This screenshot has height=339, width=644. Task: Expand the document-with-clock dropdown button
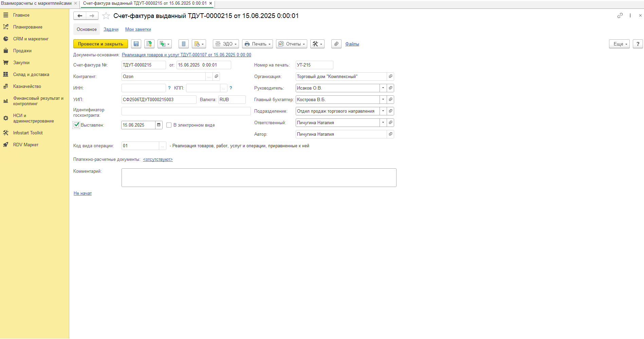199,44
